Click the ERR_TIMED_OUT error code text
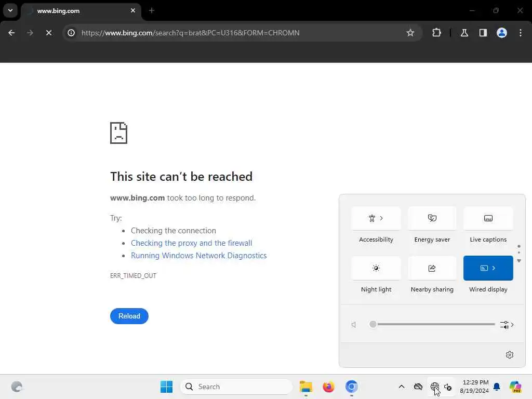532x399 pixels. pyautogui.click(x=133, y=275)
